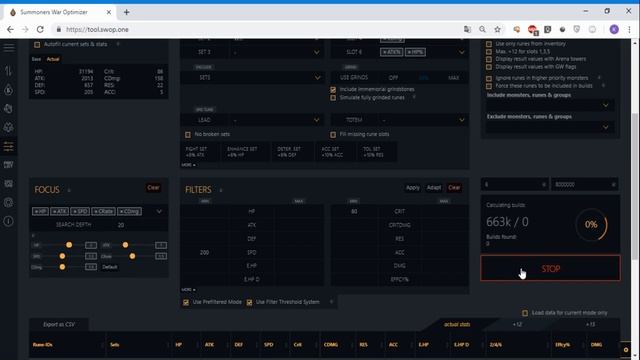640x360 pixels.
Task: Click the HP focus weight slider handle
Action: tap(69, 245)
